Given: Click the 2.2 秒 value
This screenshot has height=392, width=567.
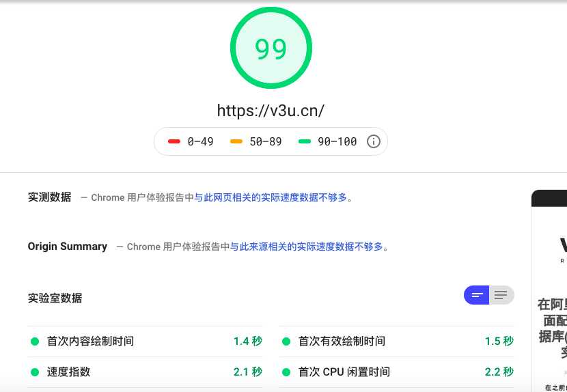Looking at the screenshot, I should click(x=499, y=372).
